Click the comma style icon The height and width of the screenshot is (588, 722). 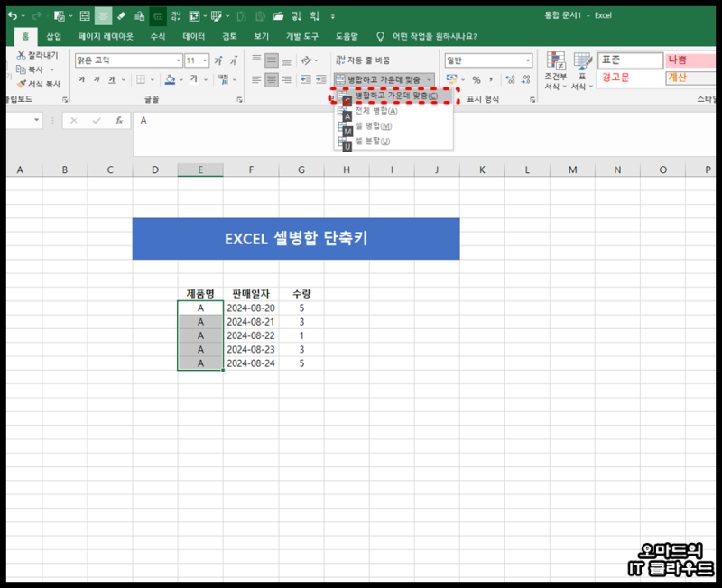[x=491, y=79]
